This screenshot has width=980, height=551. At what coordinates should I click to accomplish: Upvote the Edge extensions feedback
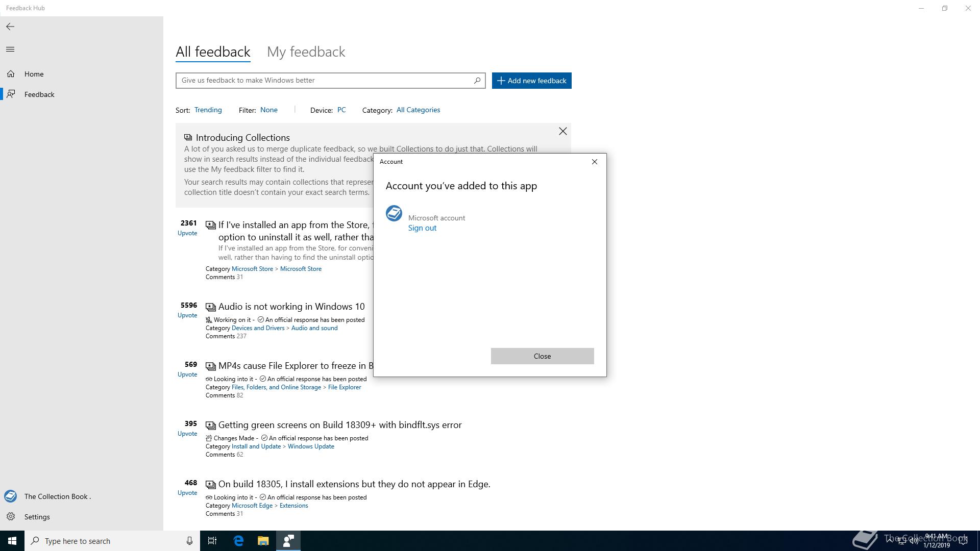(187, 493)
